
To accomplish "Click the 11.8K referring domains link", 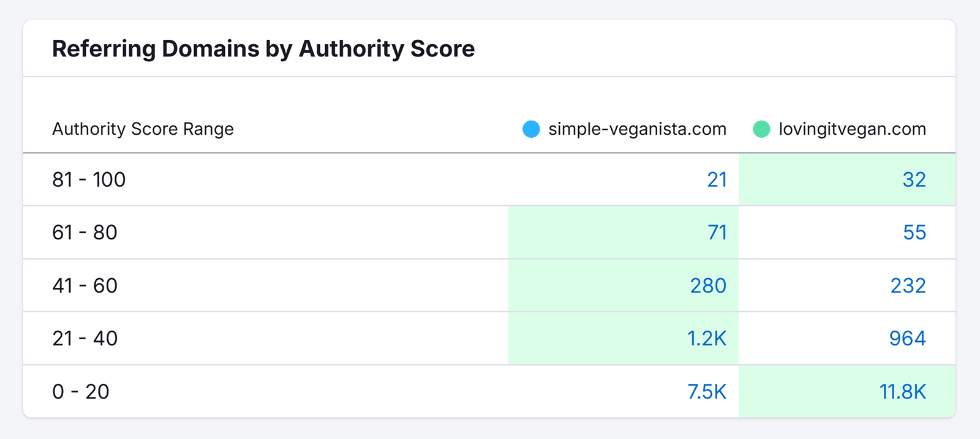I will (x=902, y=392).
